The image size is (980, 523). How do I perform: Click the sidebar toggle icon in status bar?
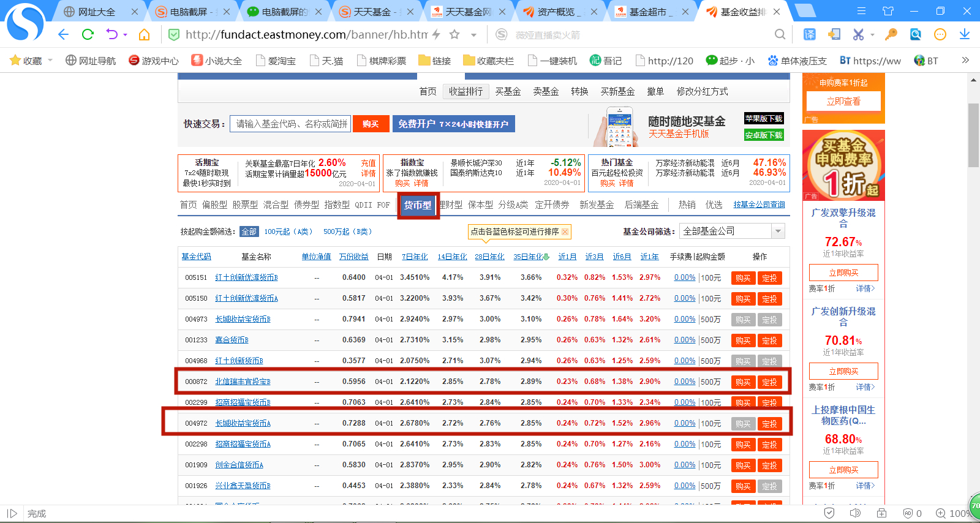tap(12, 513)
